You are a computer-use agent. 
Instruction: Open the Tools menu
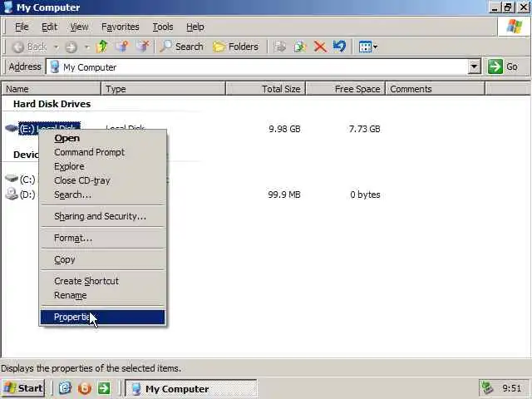[163, 27]
